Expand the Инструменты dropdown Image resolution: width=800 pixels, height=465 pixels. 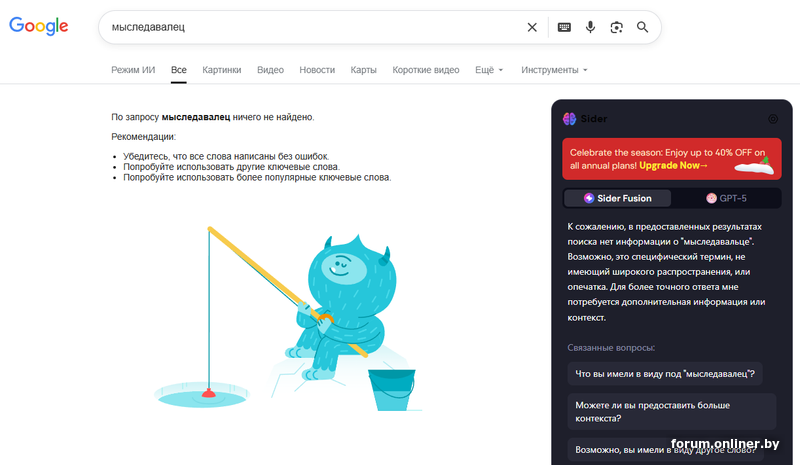click(x=554, y=70)
